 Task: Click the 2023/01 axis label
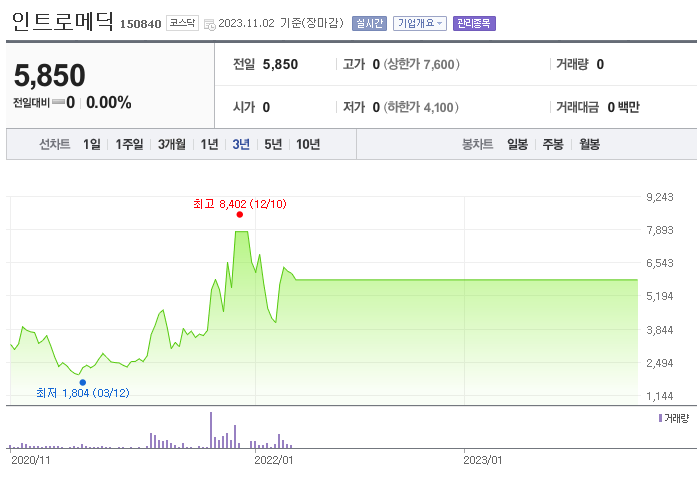click(483, 460)
